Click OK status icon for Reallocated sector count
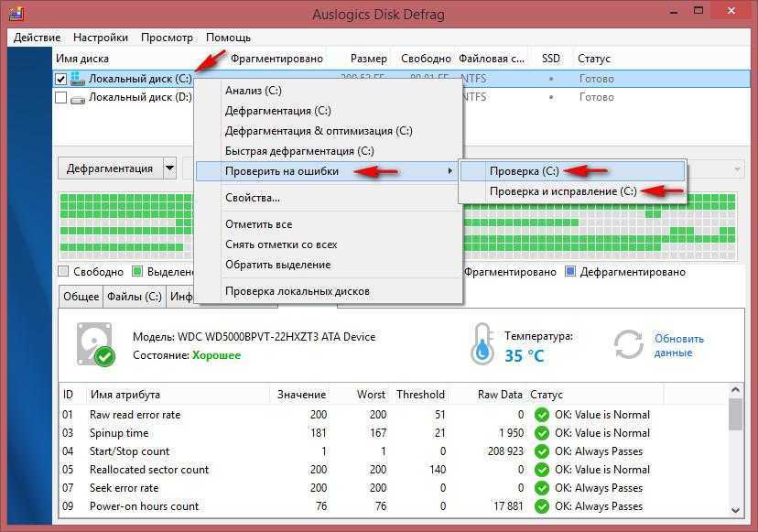This screenshot has height=532, width=758. tap(542, 470)
